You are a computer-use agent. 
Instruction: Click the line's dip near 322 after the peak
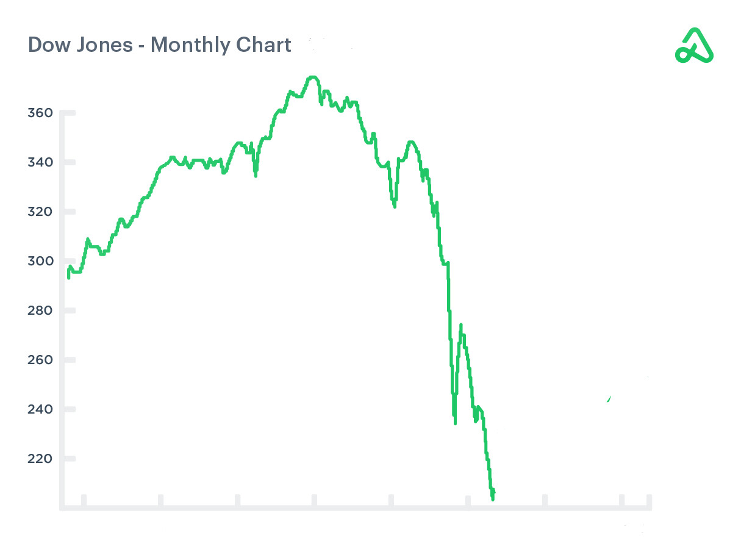tap(395, 206)
